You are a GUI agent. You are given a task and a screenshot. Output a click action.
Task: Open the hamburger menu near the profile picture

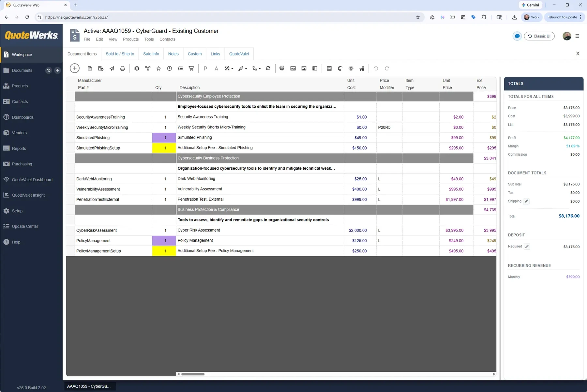[x=577, y=36]
